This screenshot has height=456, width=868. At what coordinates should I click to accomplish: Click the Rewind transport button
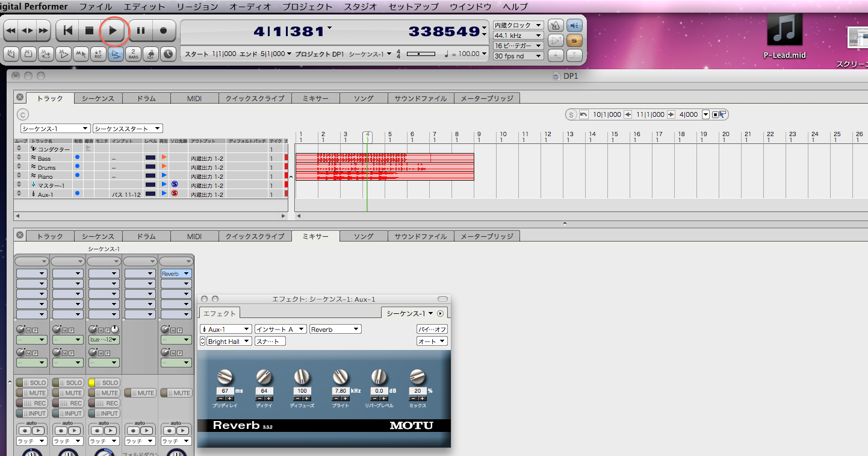tap(11, 30)
